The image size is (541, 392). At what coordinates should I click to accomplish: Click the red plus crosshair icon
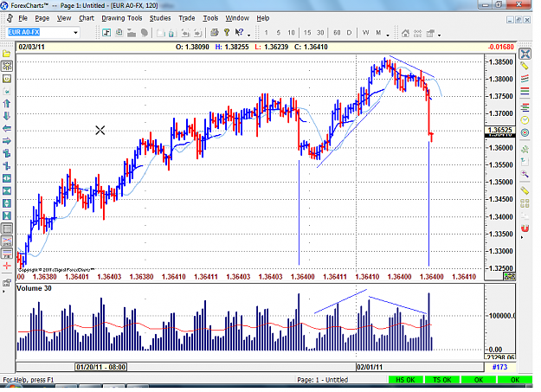point(7,266)
